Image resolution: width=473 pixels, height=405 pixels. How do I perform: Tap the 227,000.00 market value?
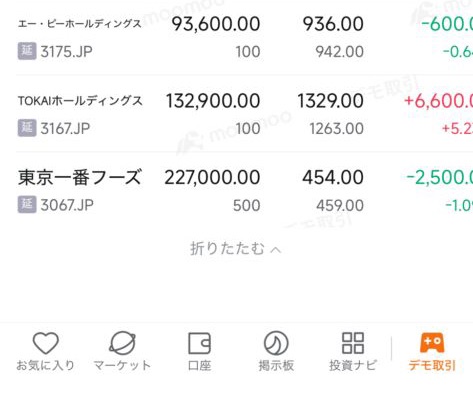coord(212,177)
